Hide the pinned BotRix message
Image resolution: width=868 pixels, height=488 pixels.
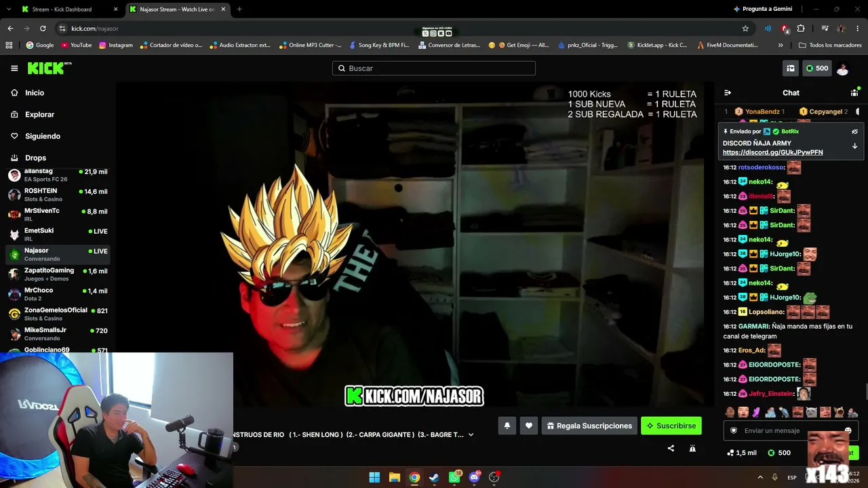pyautogui.click(x=854, y=131)
